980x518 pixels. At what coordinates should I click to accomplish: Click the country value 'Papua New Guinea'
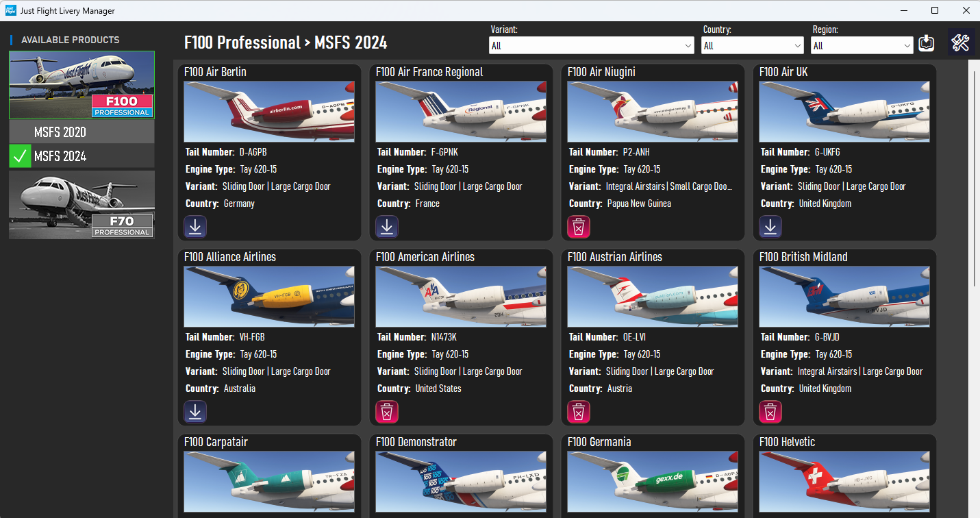point(639,203)
